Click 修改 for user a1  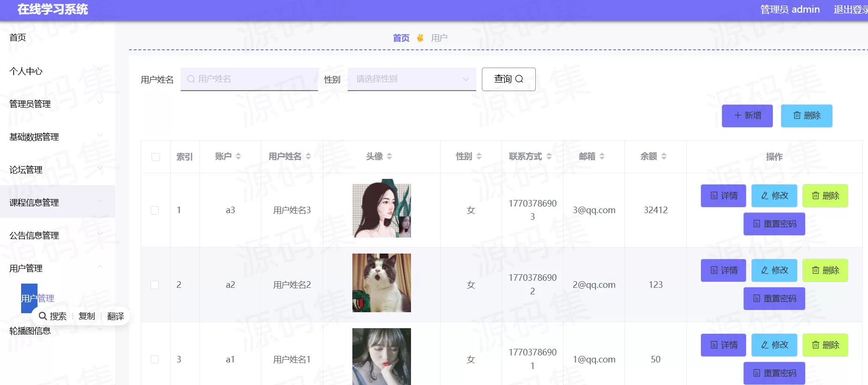(774, 345)
